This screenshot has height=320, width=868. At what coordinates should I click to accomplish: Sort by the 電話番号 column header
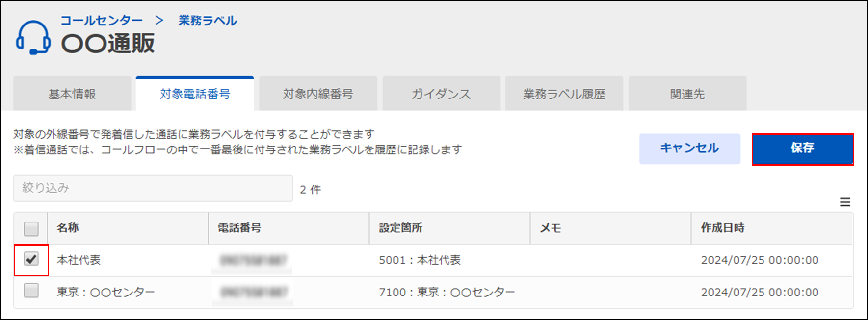pyautogui.click(x=239, y=228)
